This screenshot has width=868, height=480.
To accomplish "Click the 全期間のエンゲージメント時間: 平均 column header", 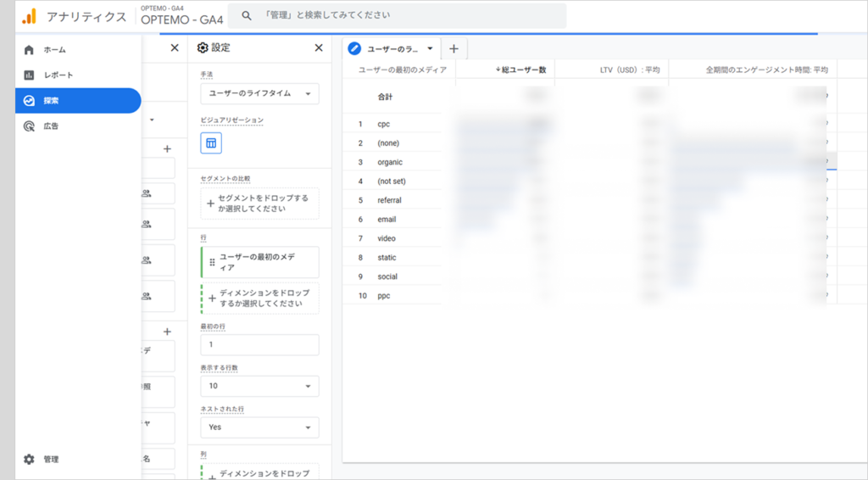I will point(766,70).
